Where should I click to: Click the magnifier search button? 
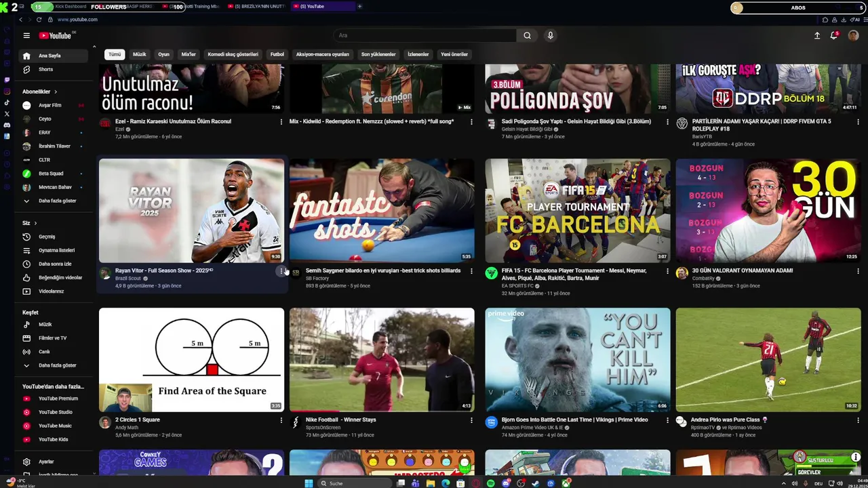[527, 35]
